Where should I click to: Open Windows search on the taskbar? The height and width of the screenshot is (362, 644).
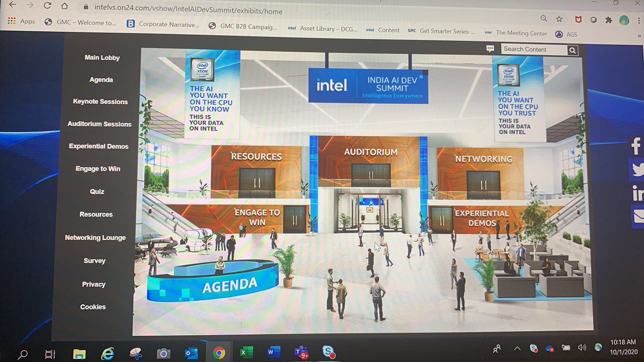pyautogui.click(x=23, y=354)
